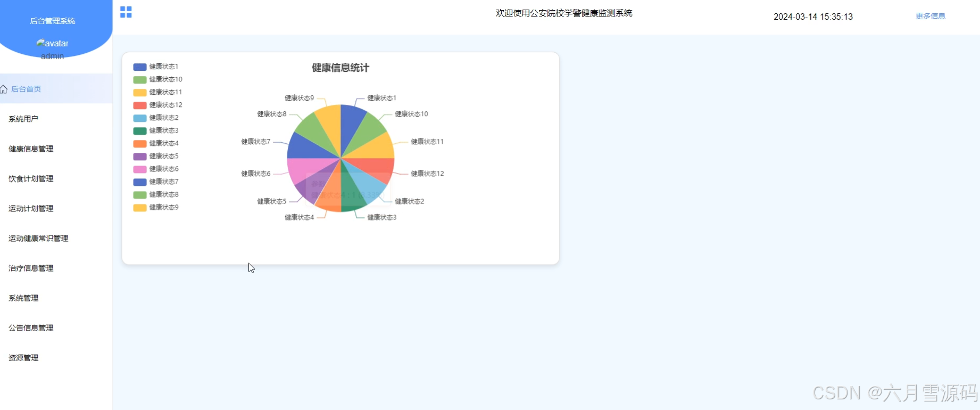Image resolution: width=980 pixels, height=410 pixels.
Task: Toggle legend swatch for 健康状态5
Action: pyautogui.click(x=140, y=157)
